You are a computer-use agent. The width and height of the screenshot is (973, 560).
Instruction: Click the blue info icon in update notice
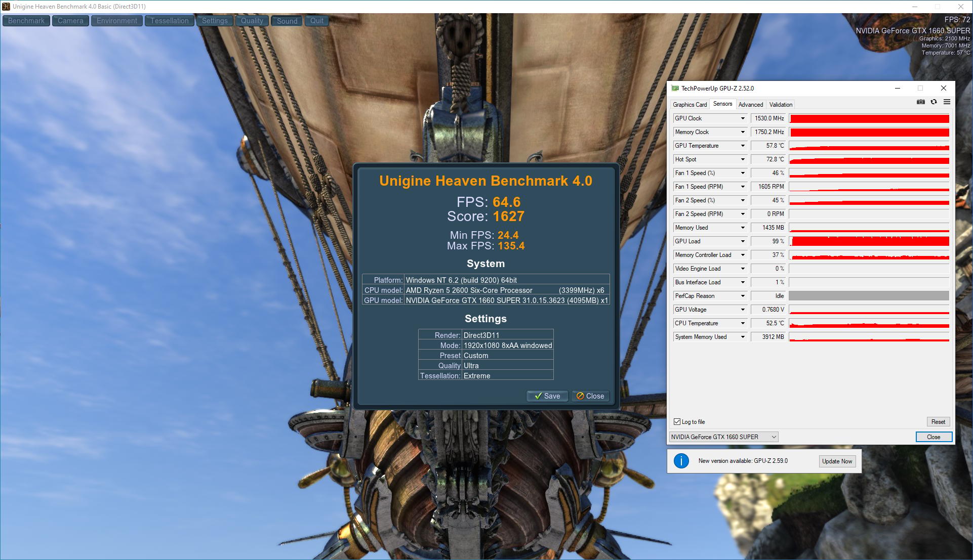tap(681, 461)
